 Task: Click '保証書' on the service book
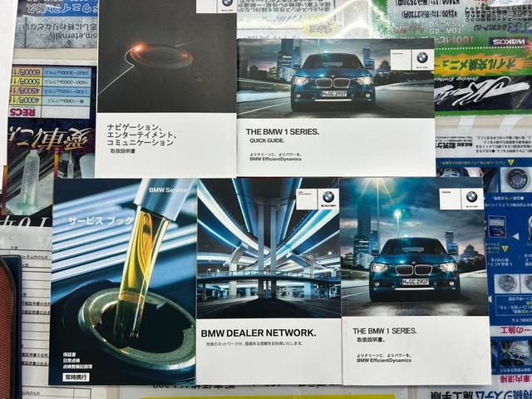coord(71,355)
